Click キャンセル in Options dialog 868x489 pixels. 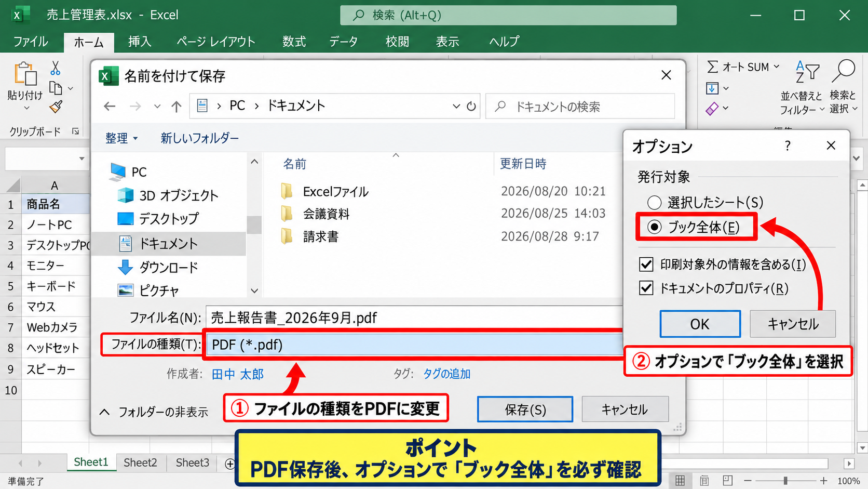[x=793, y=324]
